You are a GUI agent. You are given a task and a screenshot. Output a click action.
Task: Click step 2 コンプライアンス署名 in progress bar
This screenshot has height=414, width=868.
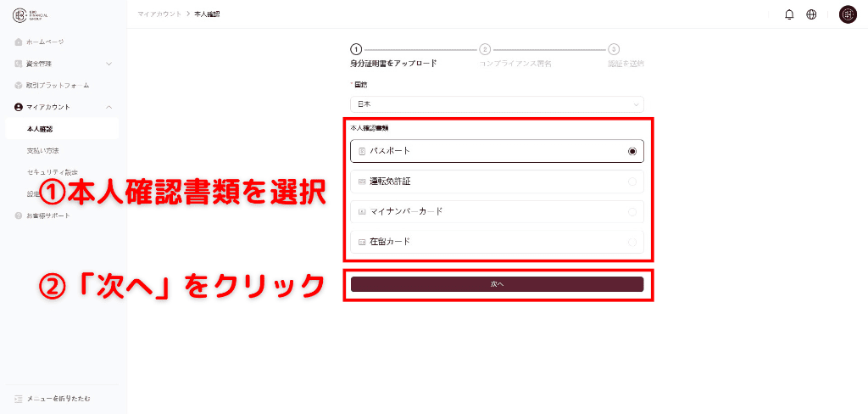(x=485, y=50)
